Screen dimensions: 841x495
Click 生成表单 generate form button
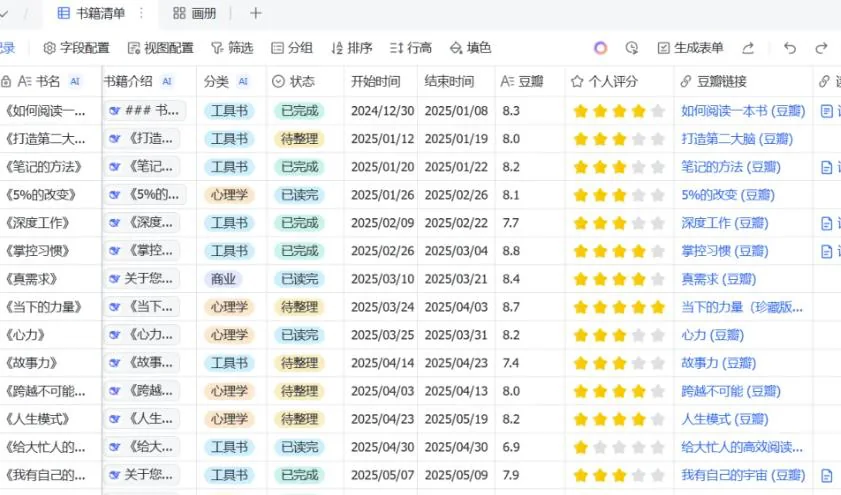click(x=690, y=48)
